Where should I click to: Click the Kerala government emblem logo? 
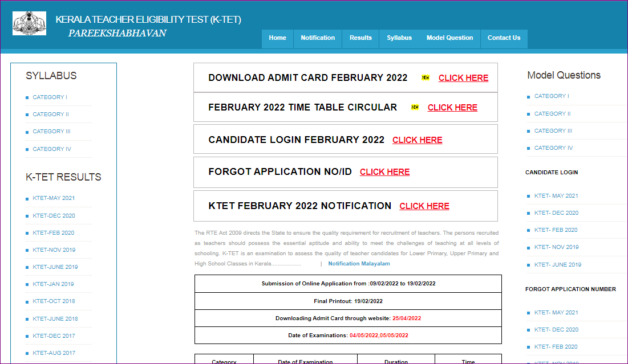tap(30, 23)
